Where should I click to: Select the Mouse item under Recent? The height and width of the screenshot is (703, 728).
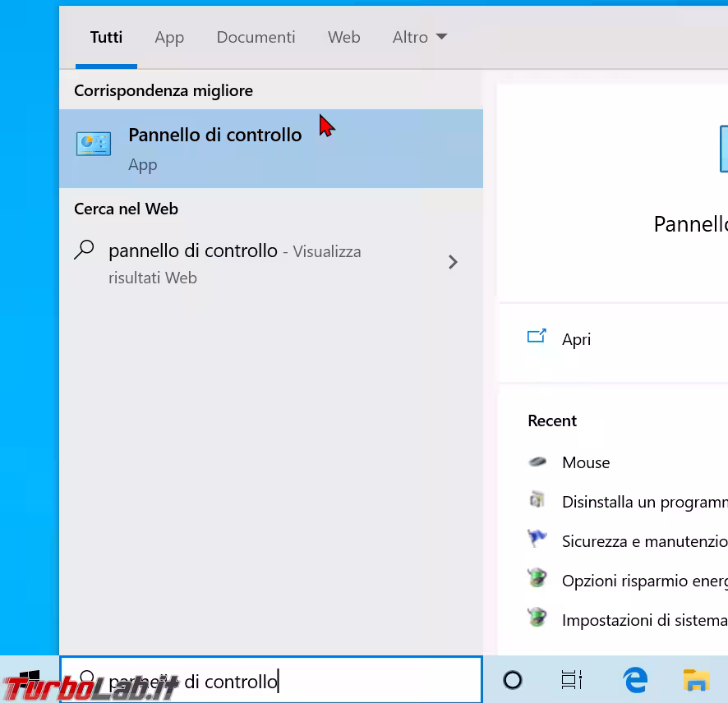pyautogui.click(x=586, y=462)
